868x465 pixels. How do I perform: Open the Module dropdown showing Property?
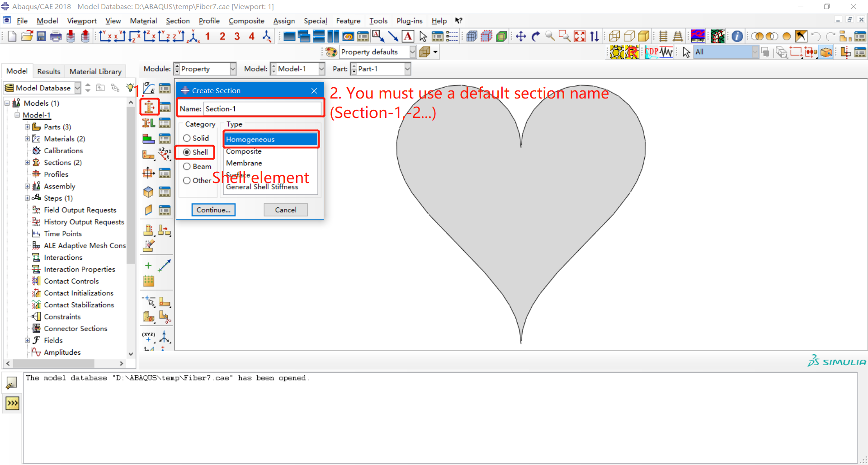point(232,69)
